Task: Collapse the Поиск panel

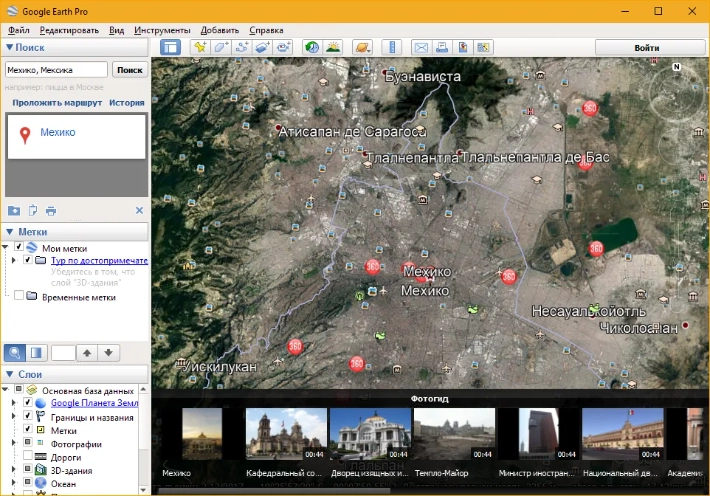Action: [x=10, y=47]
